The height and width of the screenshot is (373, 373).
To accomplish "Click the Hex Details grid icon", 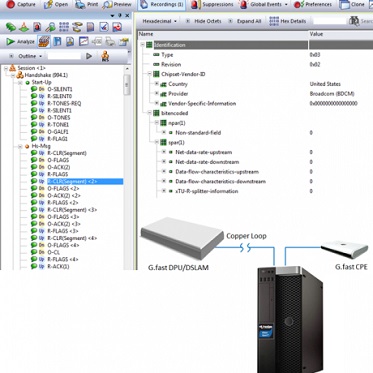I will 274,21.
